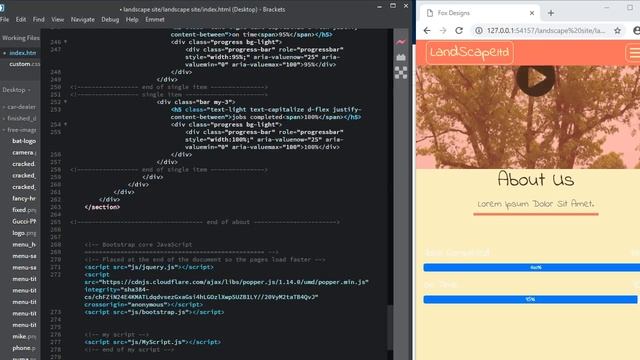Click the js/MyScript.js script line
This screenshot has width=640, height=360.
[x=152, y=342]
